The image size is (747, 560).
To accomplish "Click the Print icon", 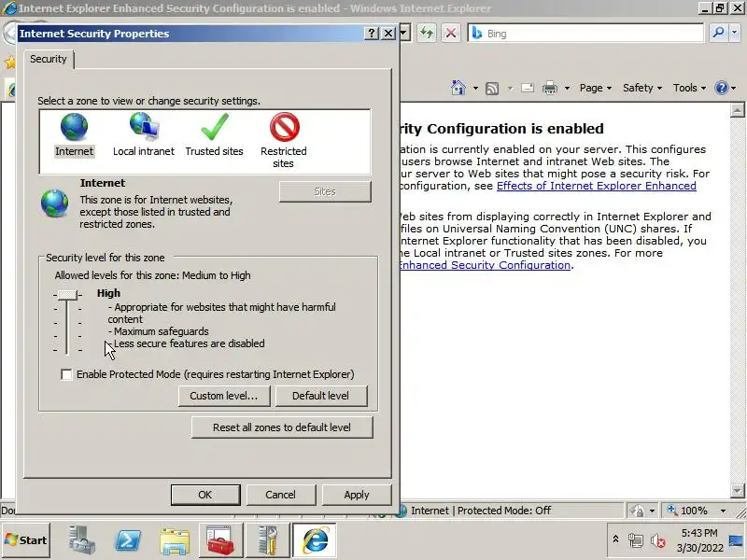I will (x=550, y=88).
